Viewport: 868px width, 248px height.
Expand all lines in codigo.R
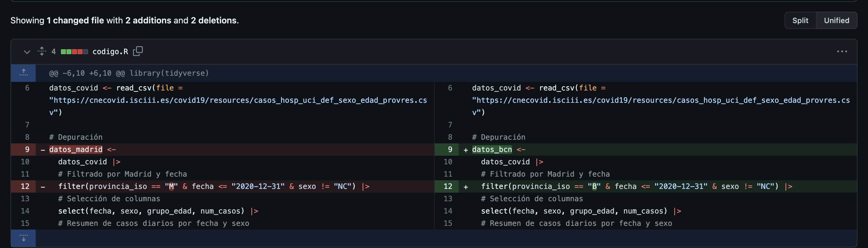42,51
